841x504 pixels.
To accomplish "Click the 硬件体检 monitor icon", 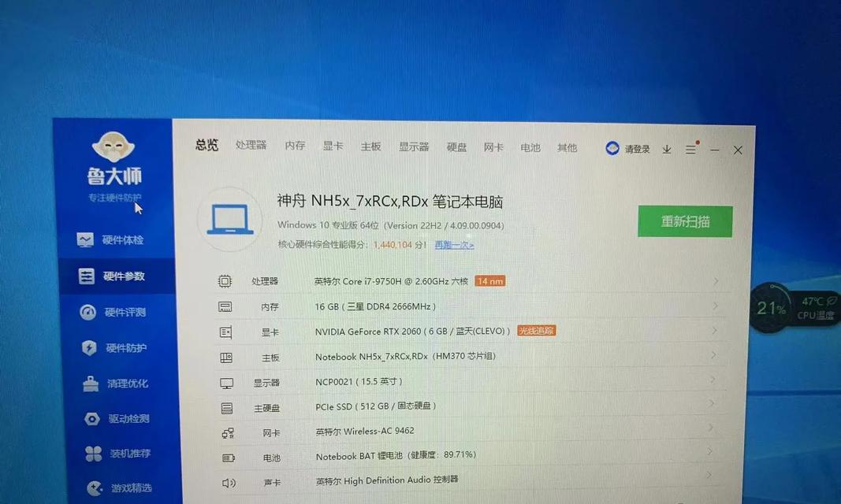I will point(85,240).
